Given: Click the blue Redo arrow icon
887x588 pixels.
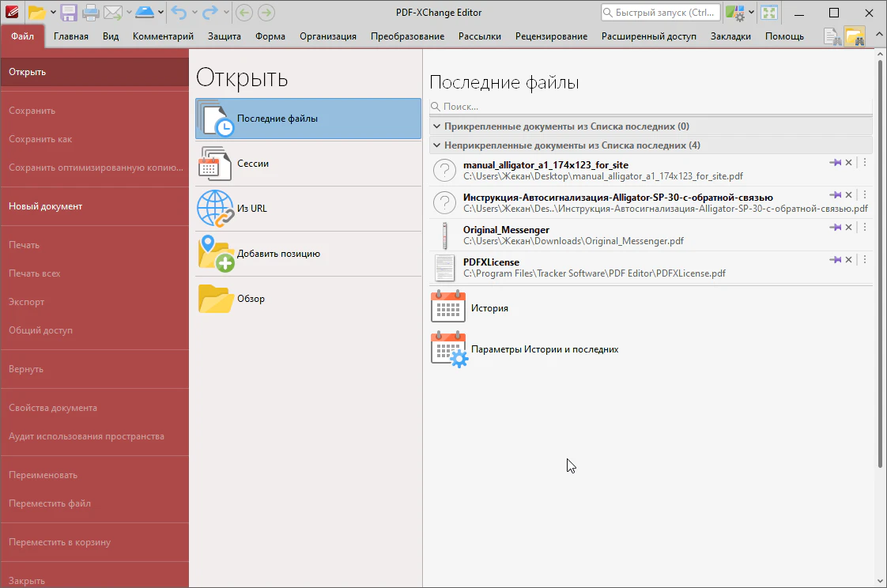Looking at the screenshot, I should 209,13.
